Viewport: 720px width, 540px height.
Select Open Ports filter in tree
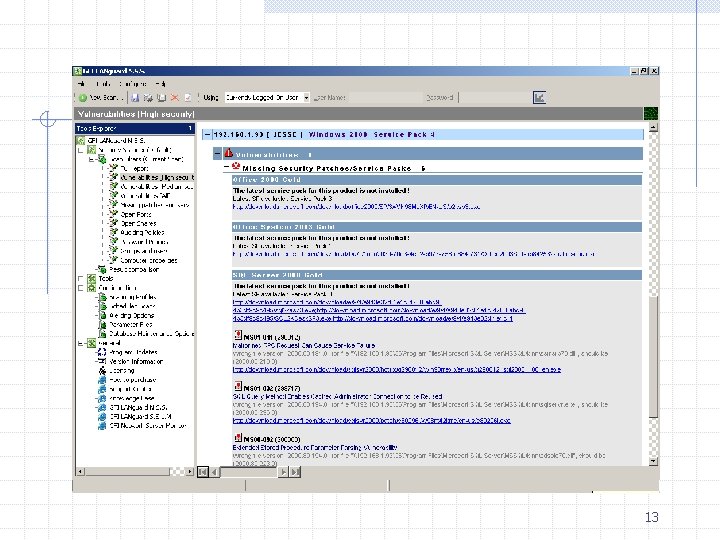[136, 214]
